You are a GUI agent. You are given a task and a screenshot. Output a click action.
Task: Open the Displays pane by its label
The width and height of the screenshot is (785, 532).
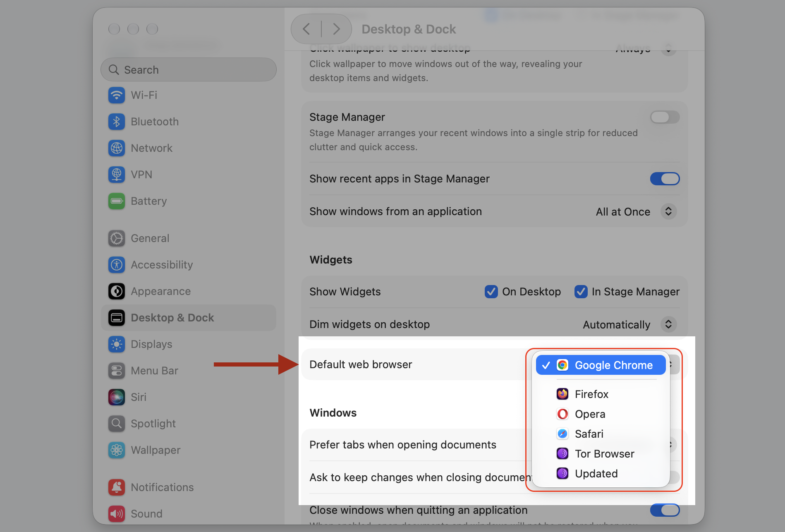click(x=151, y=344)
